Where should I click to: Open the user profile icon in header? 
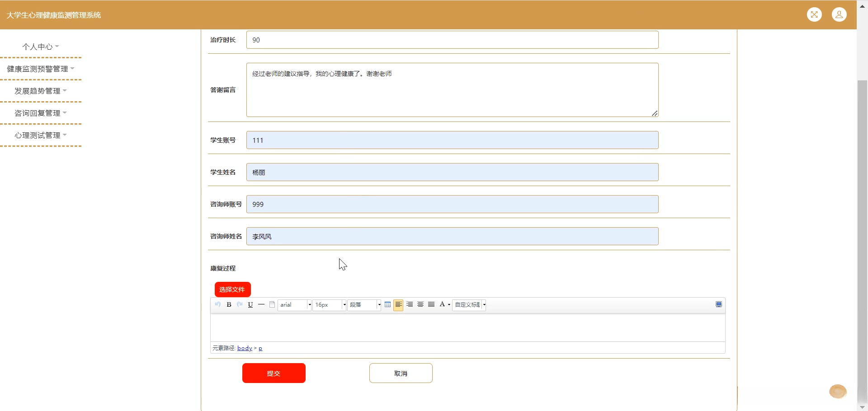click(839, 14)
